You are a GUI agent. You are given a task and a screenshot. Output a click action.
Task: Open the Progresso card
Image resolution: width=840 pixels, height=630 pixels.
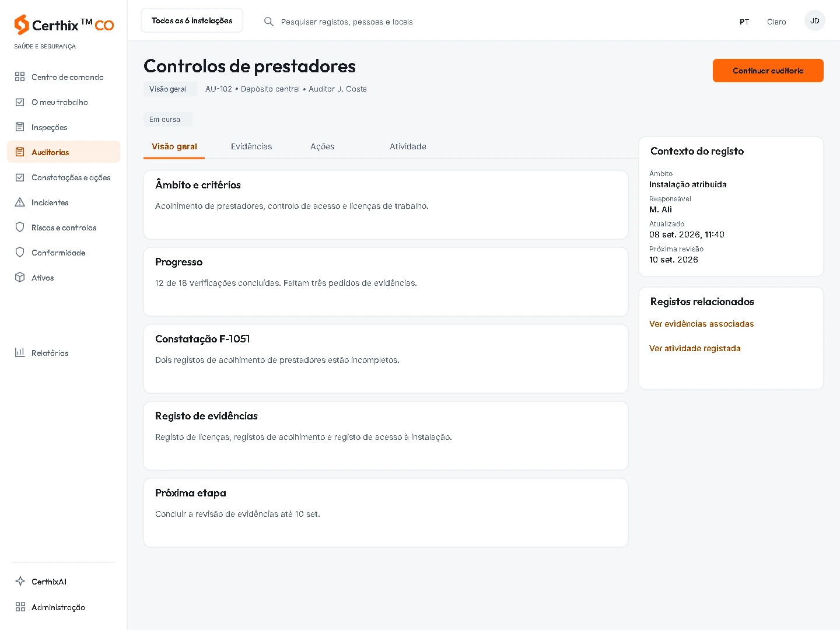pyautogui.click(x=386, y=282)
